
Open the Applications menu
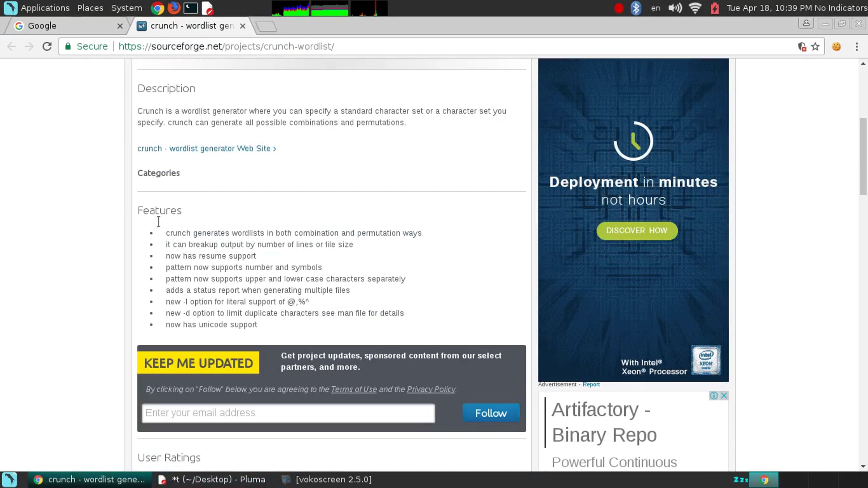coord(45,8)
